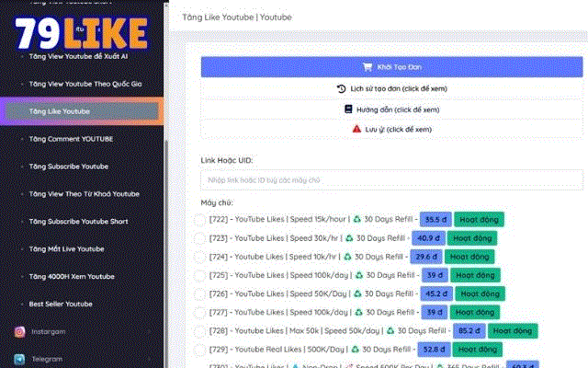Click the green refill icon on server 726
The width and height of the screenshot is (588, 368).
pos(357,293)
